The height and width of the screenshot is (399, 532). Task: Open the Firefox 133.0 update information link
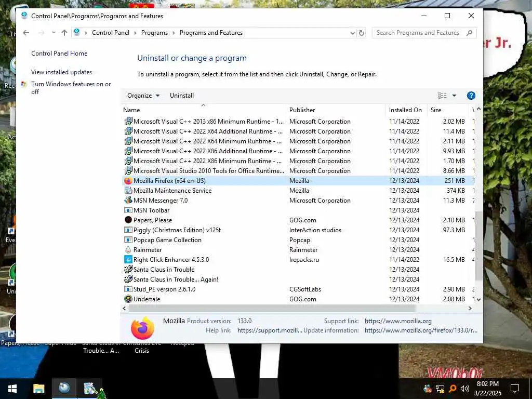point(421,330)
